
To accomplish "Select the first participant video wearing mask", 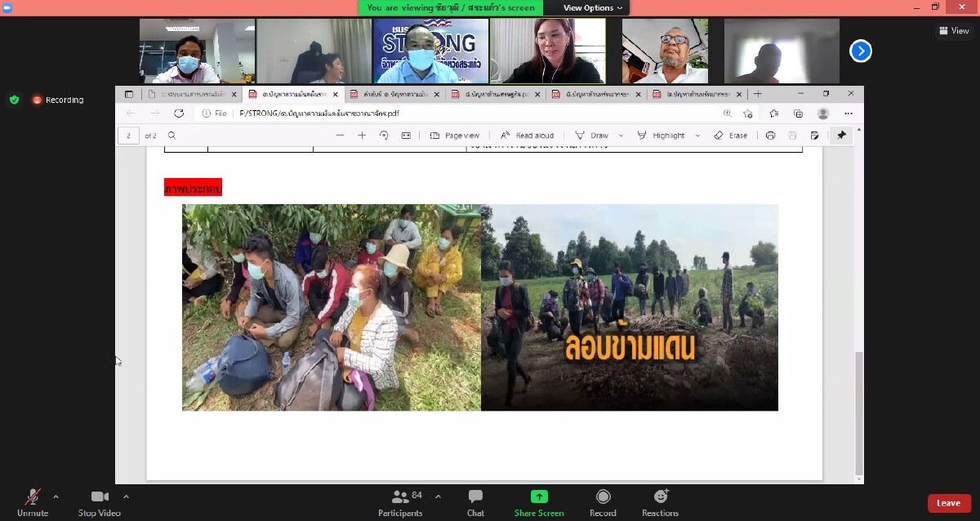I will point(197,51).
